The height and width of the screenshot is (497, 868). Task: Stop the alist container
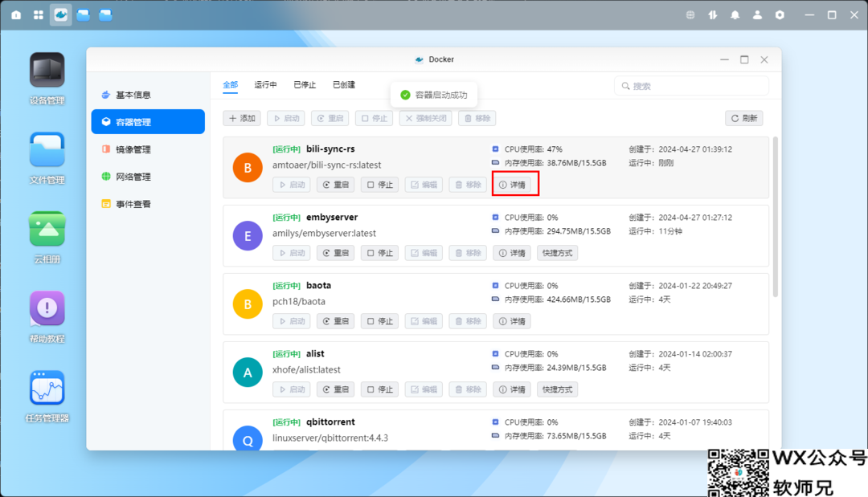tap(379, 389)
